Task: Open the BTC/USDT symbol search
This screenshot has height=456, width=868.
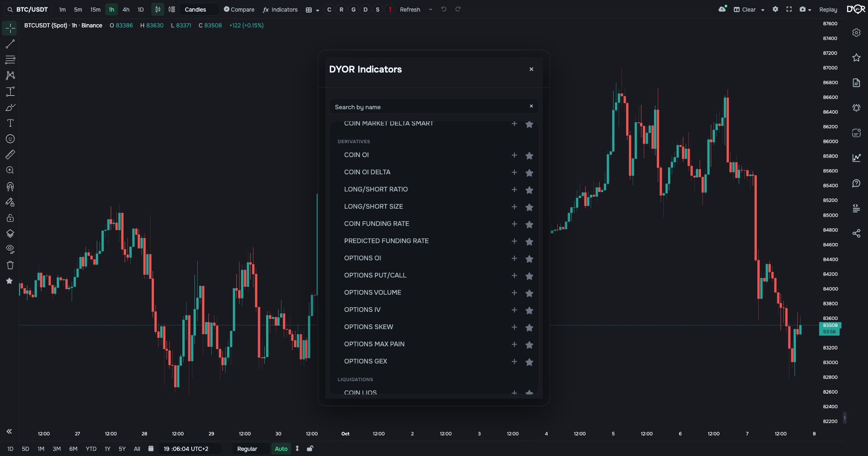Action: point(28,9)
